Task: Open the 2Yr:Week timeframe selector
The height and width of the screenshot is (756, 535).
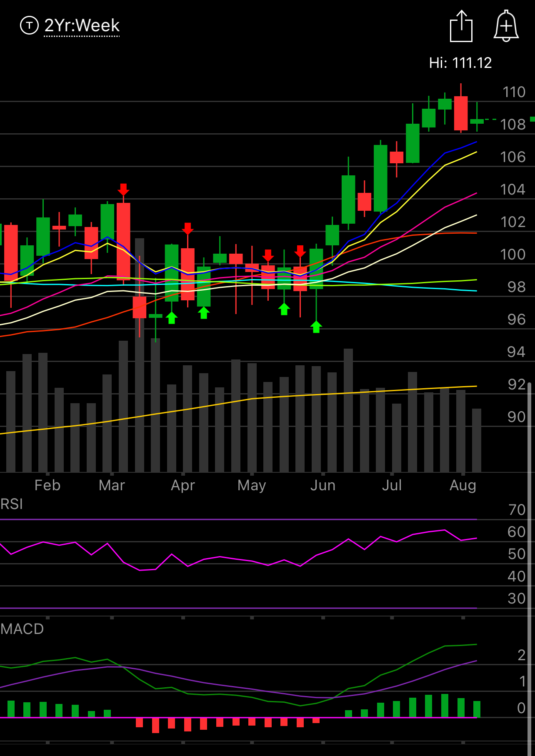Action: [x=82, y=25]
